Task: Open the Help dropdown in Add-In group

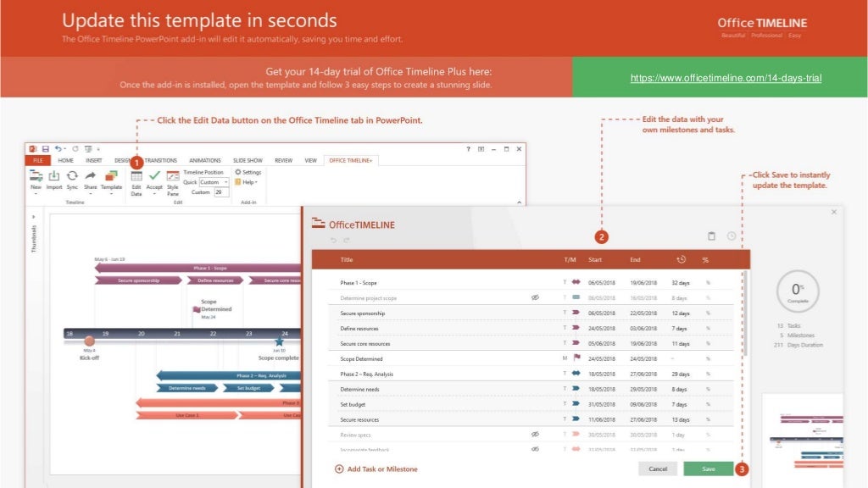Action: coord(247,182)
